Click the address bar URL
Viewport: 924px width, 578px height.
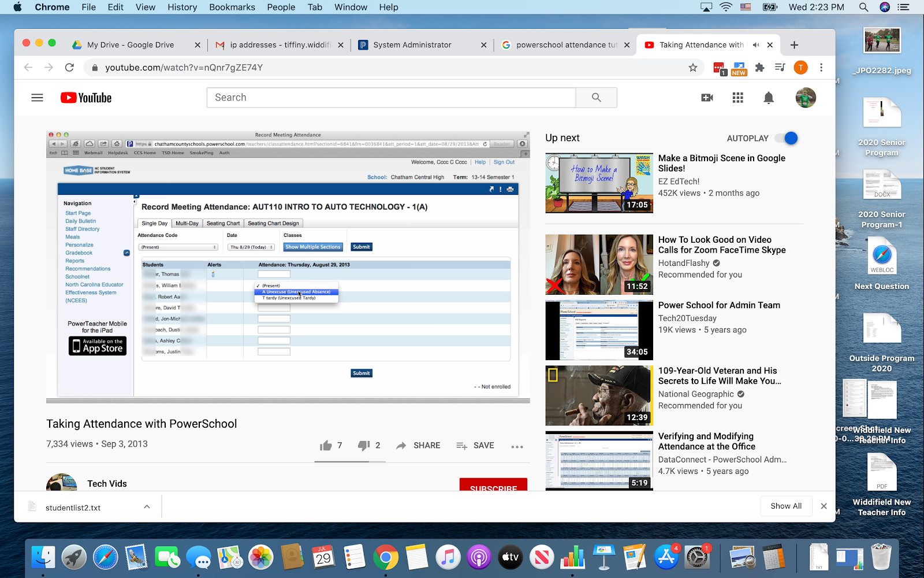(x=184, y=68)
